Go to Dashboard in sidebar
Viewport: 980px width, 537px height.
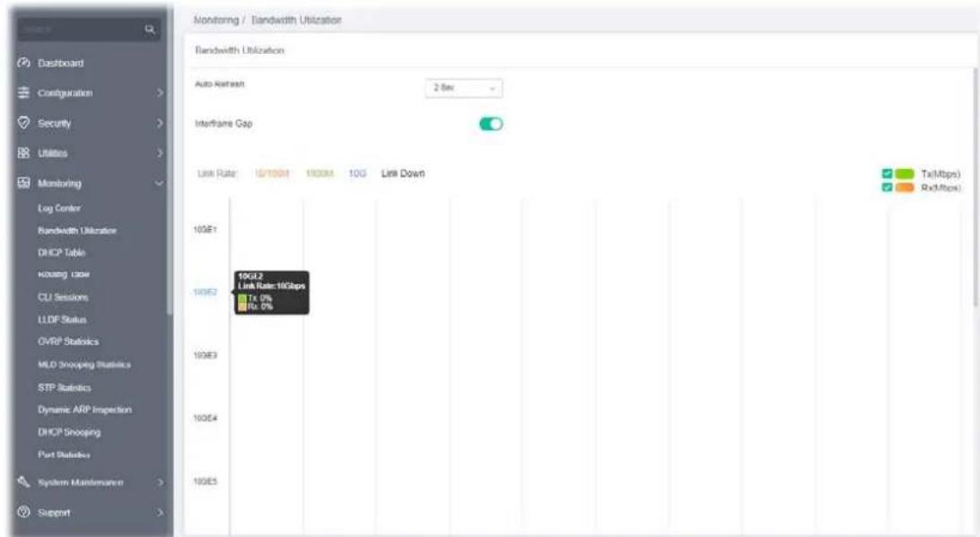click(61, 63)
